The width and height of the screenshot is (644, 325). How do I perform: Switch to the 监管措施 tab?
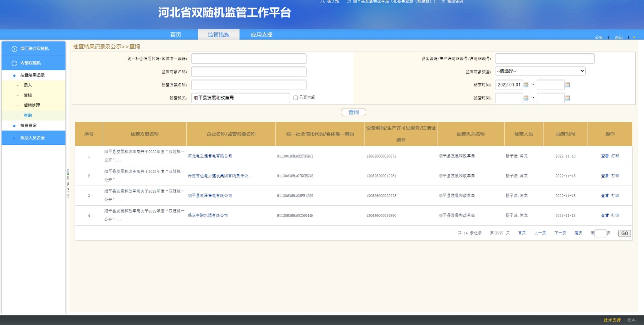pyautogui.click(x=219, y=35)
